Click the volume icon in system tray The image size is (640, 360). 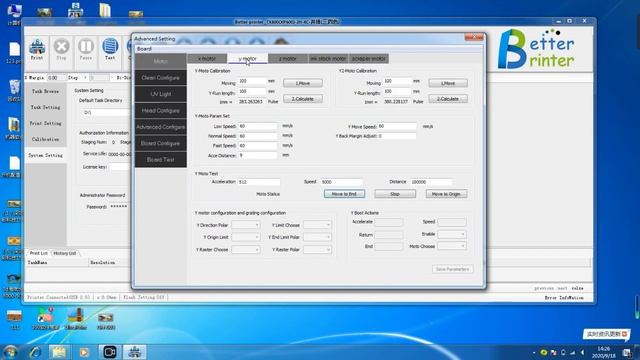(582, 352)
